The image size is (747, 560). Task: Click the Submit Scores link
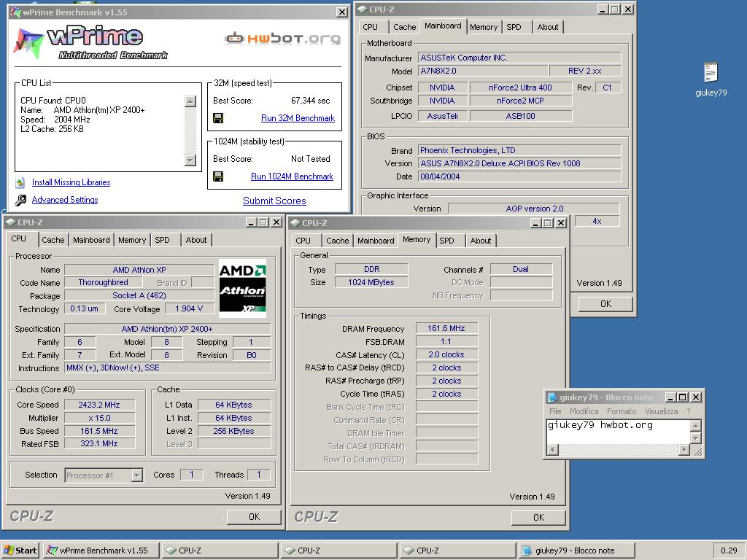(x=274, y=201)
